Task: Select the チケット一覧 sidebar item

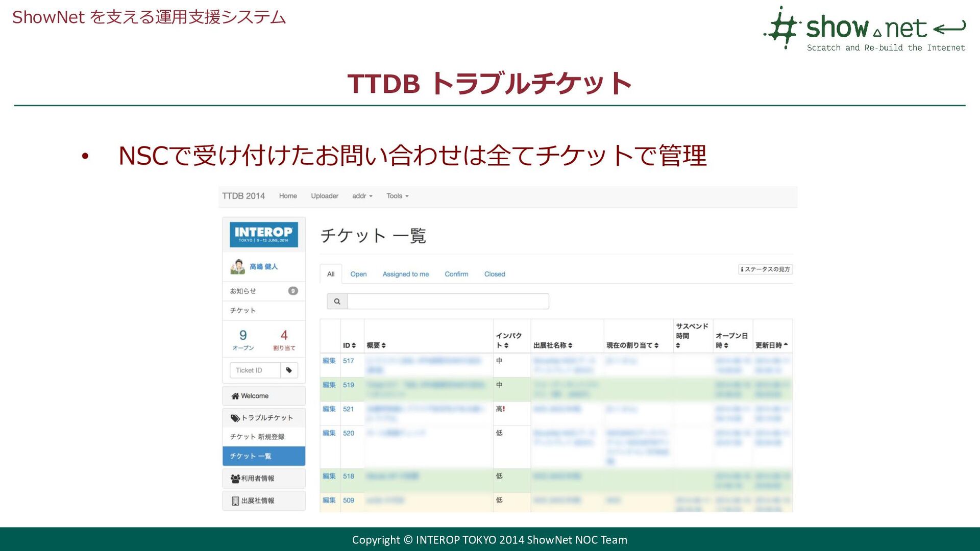Action: coord(264,456)
